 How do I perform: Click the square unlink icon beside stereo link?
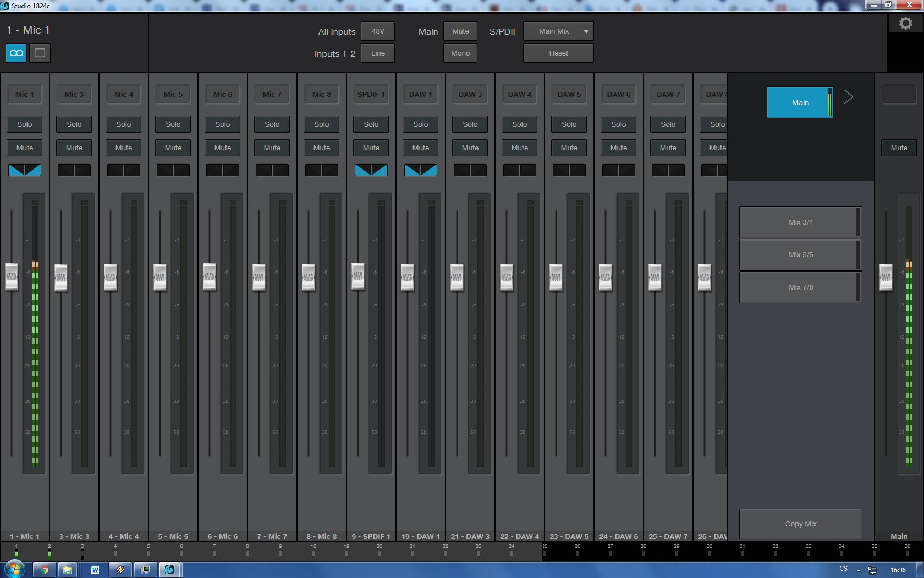point(40,53)
